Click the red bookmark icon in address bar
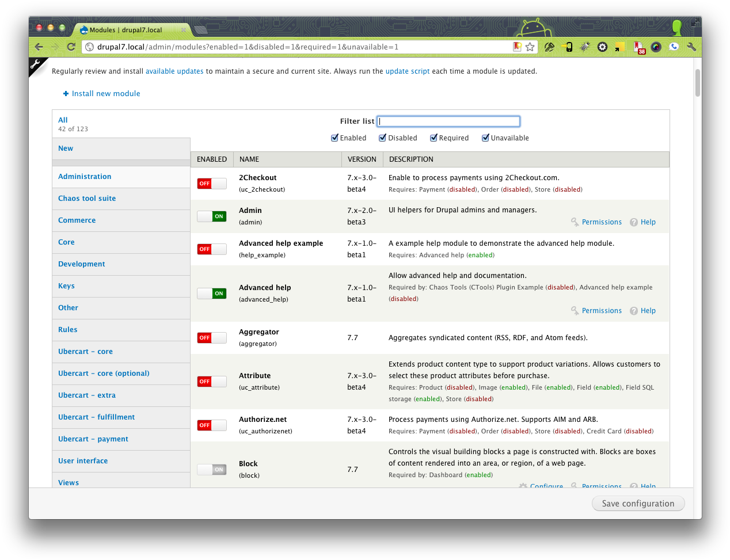The height and width of the screenshot is (560, 730). coord(517,47)
